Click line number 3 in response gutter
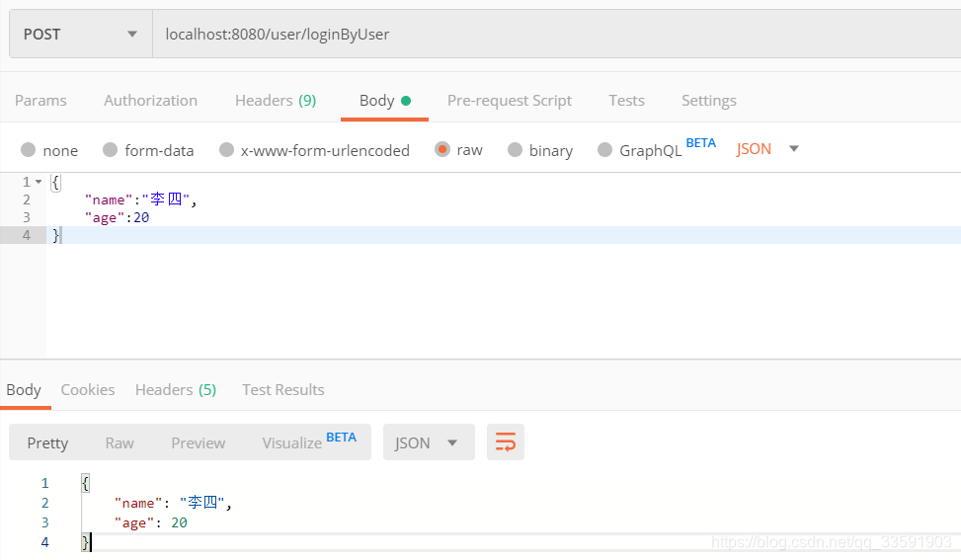 point(44,522)
